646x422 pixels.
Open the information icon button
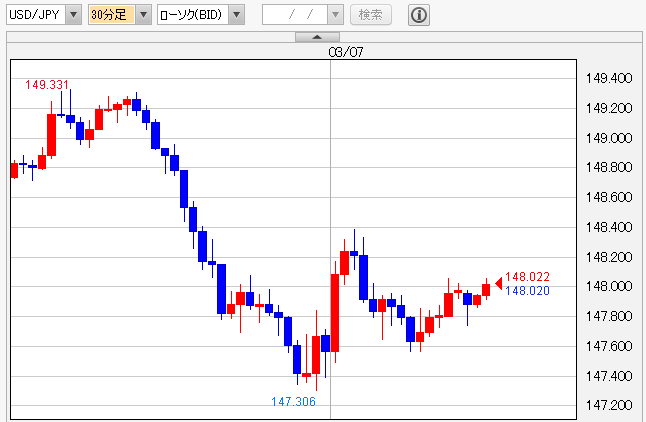pyautogui.click(x=419, y=15)
